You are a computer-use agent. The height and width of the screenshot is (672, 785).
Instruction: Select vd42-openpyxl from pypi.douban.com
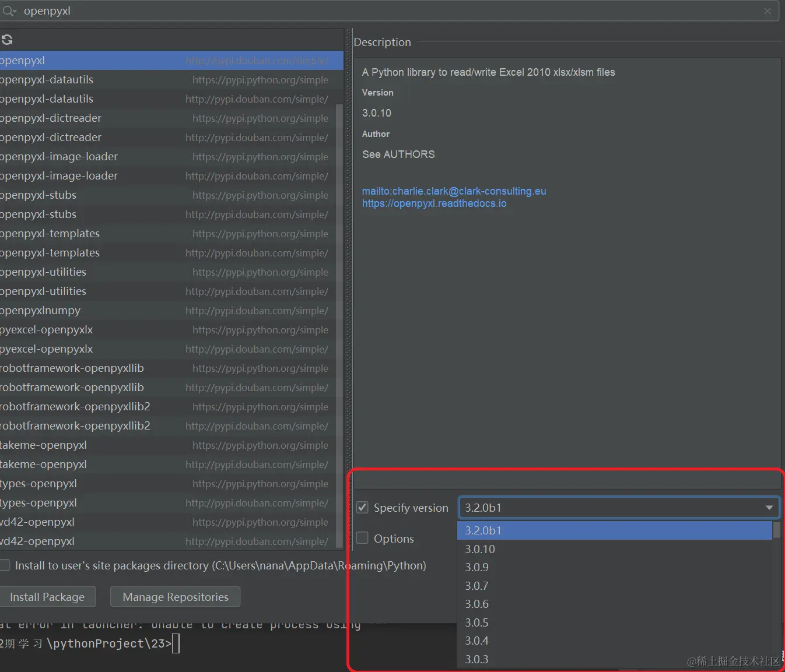168,541
